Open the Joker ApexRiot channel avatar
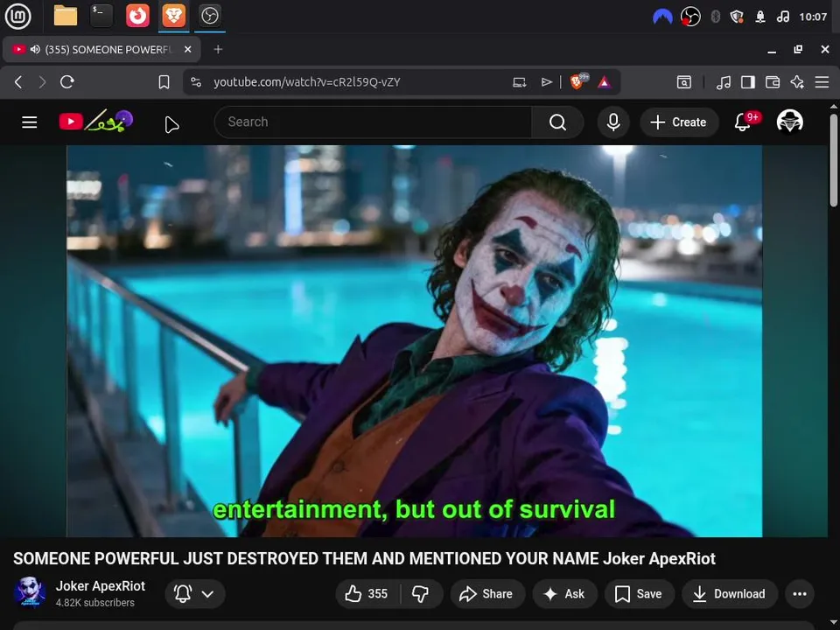840x630 pixels. coord(30,593)
